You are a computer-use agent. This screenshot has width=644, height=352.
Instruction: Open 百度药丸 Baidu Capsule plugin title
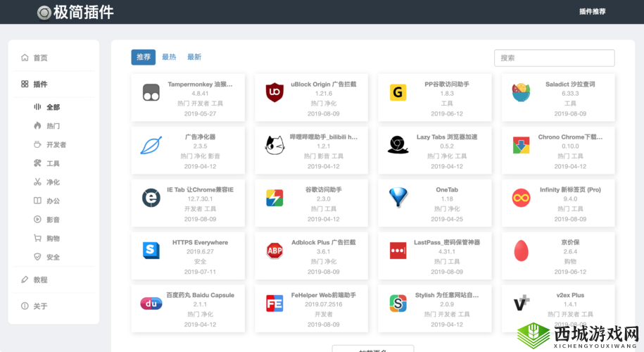click(200, 295)
